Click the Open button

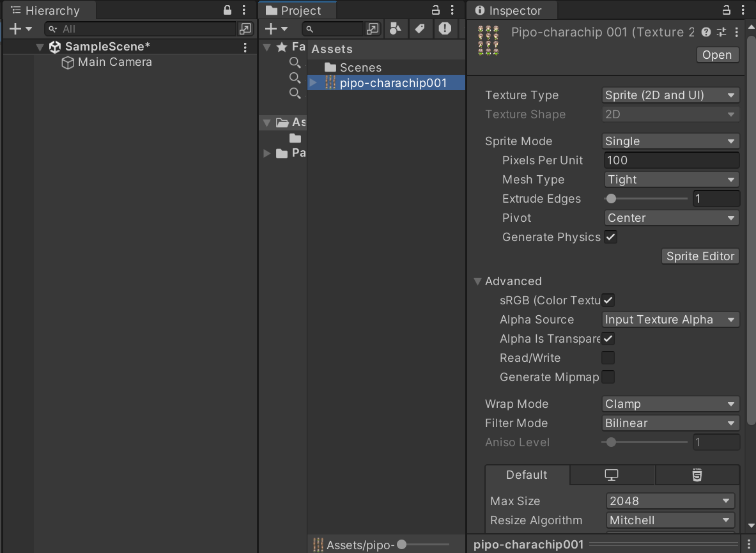(717, 55)
